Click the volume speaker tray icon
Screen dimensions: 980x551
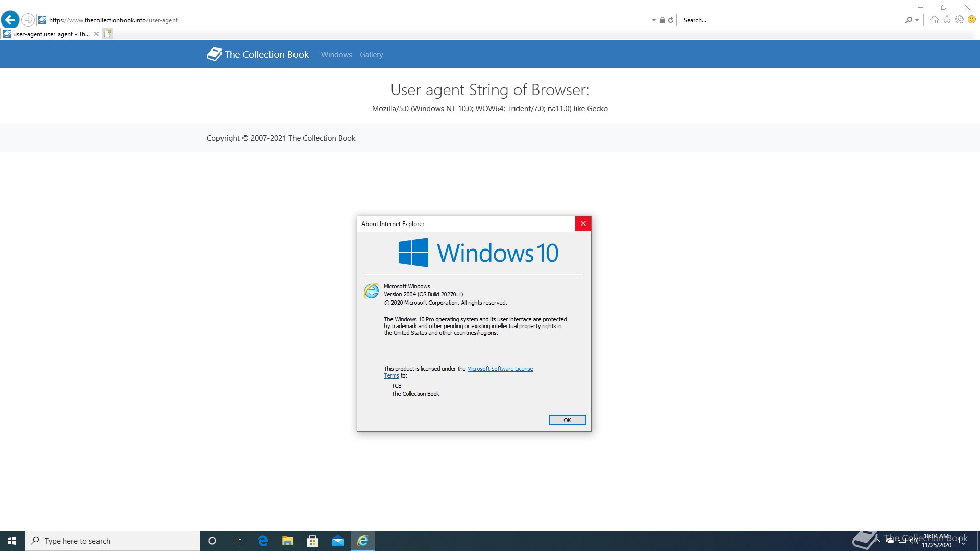click(x=914, y=540)
